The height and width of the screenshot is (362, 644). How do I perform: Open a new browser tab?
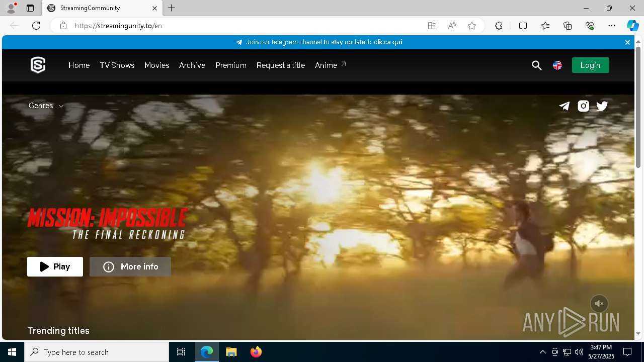[172, 8]
